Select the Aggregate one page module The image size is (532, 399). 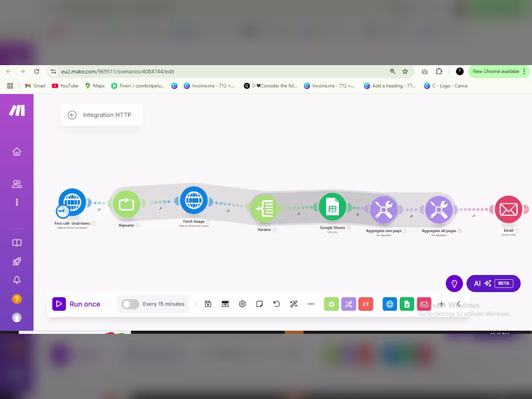click(x=384, y=210)
